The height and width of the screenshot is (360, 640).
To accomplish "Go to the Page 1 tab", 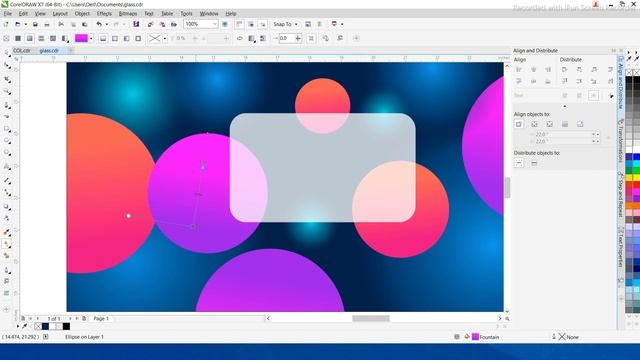I will click(x=101, y=318).
